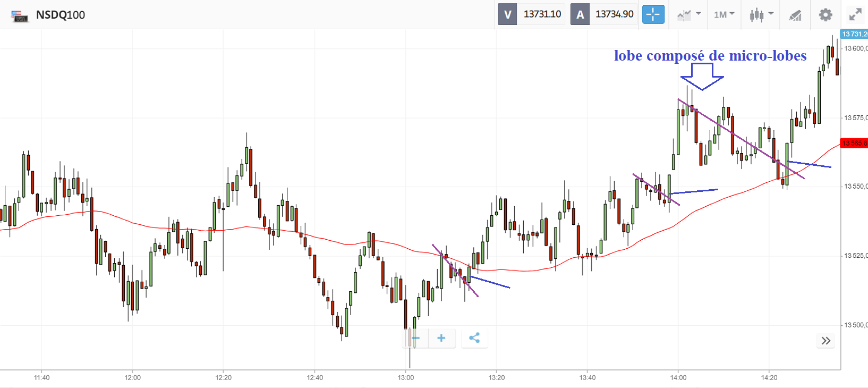Click the 11:40 time axis label
868x388 pixels.
pyautogui.click(x=41, y=378)
